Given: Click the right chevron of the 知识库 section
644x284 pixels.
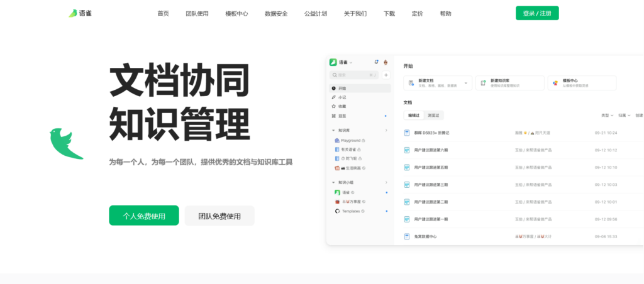Looking at the screenshot, I should pyautogui.click(x=386, y=131).
